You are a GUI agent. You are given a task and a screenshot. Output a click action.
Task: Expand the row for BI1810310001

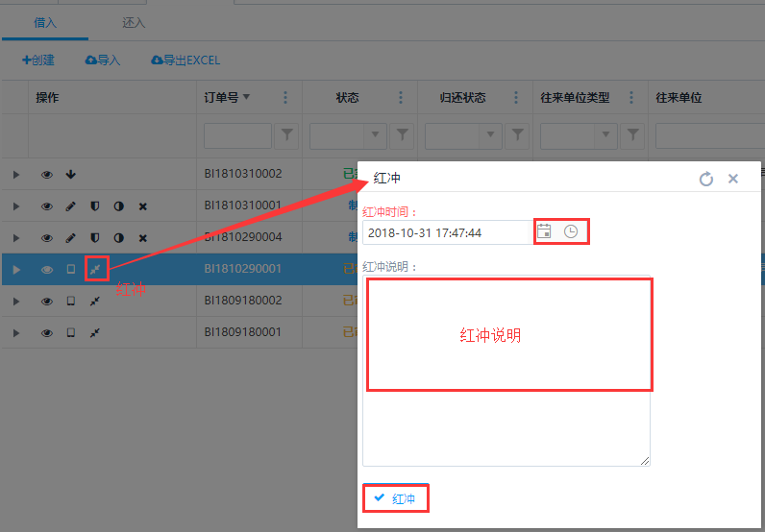(x=15, y=206)
